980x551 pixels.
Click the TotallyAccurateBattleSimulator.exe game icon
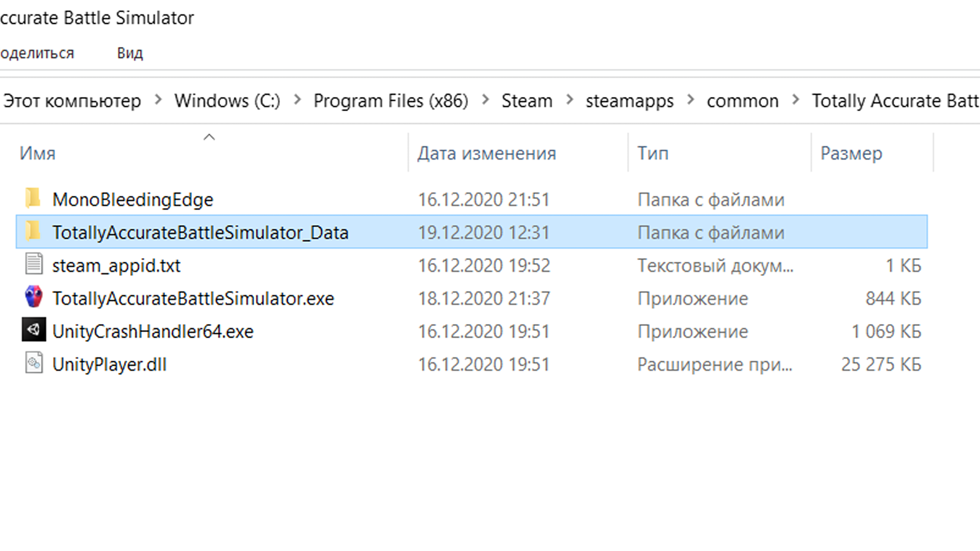tap(34, 297)
